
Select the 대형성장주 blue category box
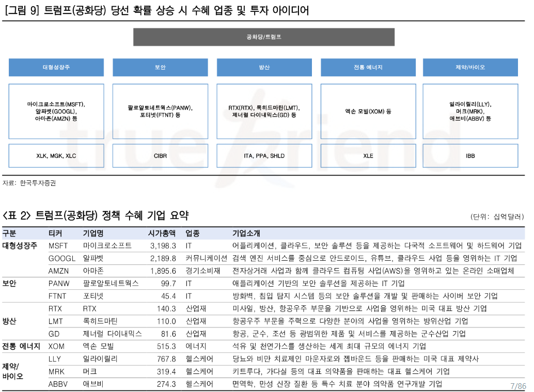tap(56, 67)
